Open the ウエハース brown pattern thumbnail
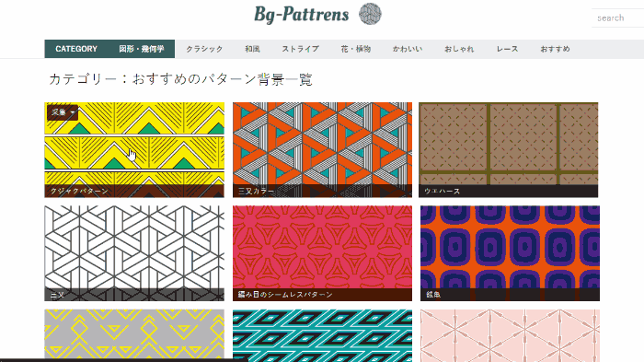Screen dimensions: 644x362 point(509,150)
